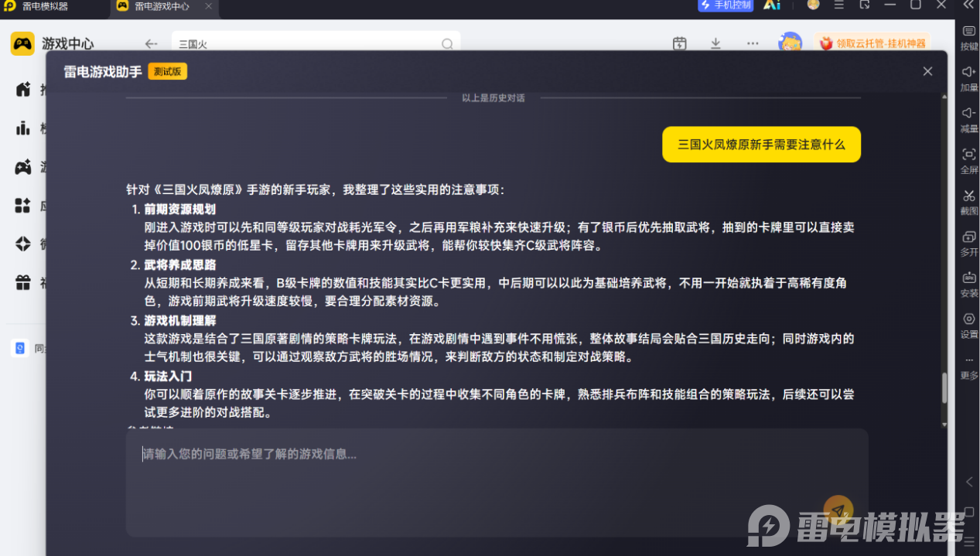The height and width of the screenshot is (556, 980).
Task: Click the 游戏中心 logo icon
Action: [22, 44]
